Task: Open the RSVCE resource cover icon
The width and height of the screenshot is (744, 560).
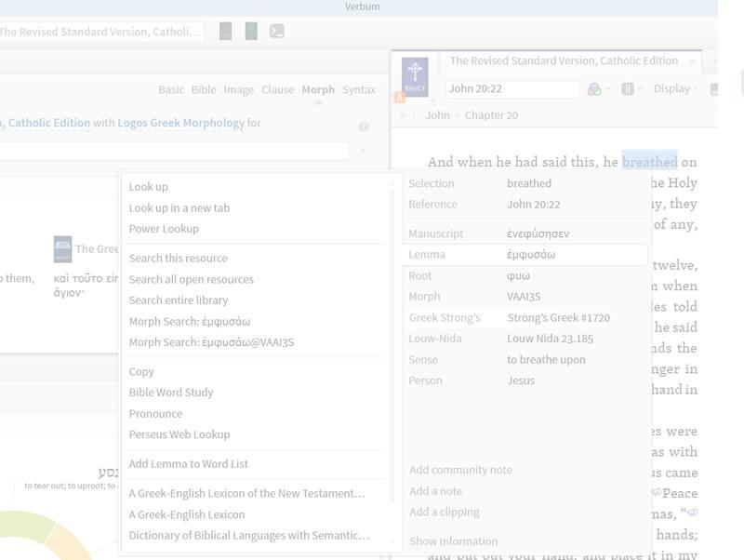Action: 415,76
